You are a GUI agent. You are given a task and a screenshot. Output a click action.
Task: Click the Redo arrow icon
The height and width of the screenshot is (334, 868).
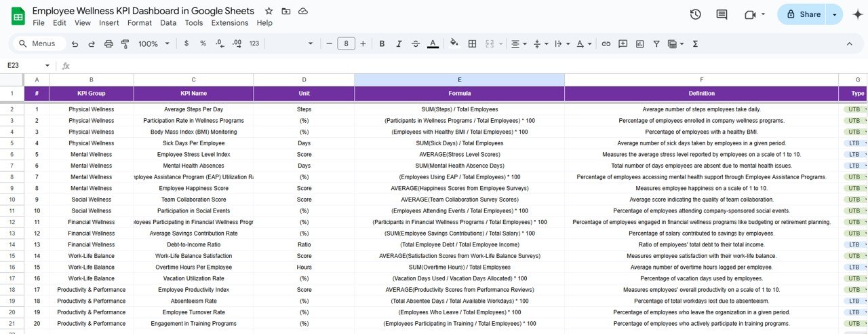click(91, 43)
